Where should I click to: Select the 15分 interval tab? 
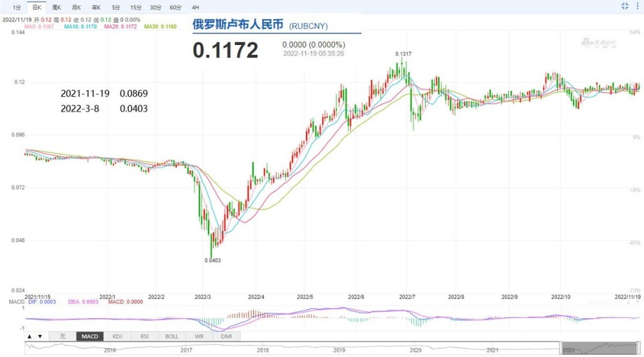[x=135, y=7]
